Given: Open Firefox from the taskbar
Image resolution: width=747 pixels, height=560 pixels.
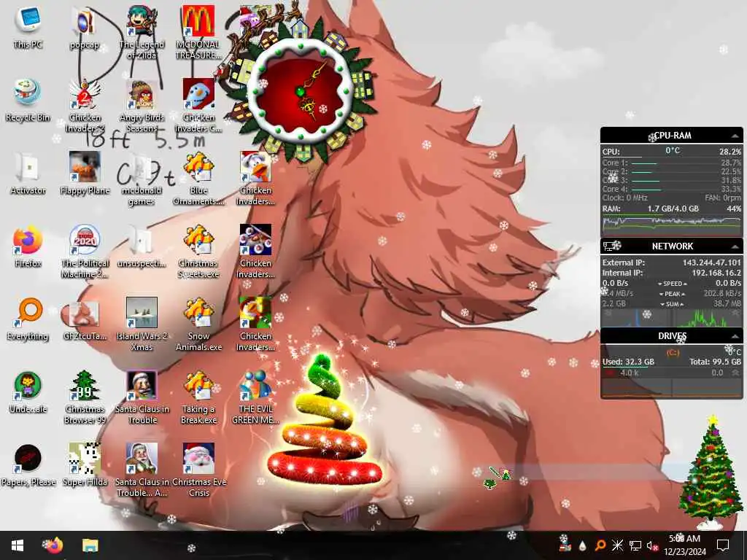Looking at the screenshot, I should tap(53, 545).
